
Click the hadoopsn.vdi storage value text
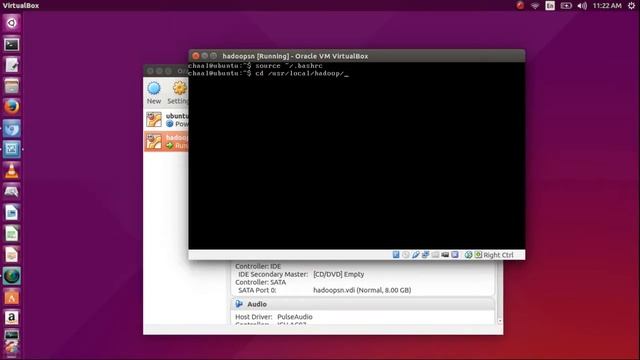(x=362, y=290)
